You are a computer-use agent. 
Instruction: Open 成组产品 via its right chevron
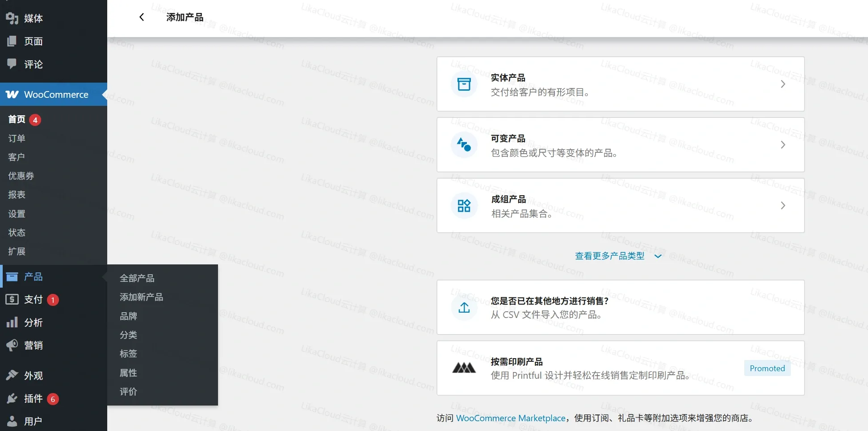click(783, 205)
